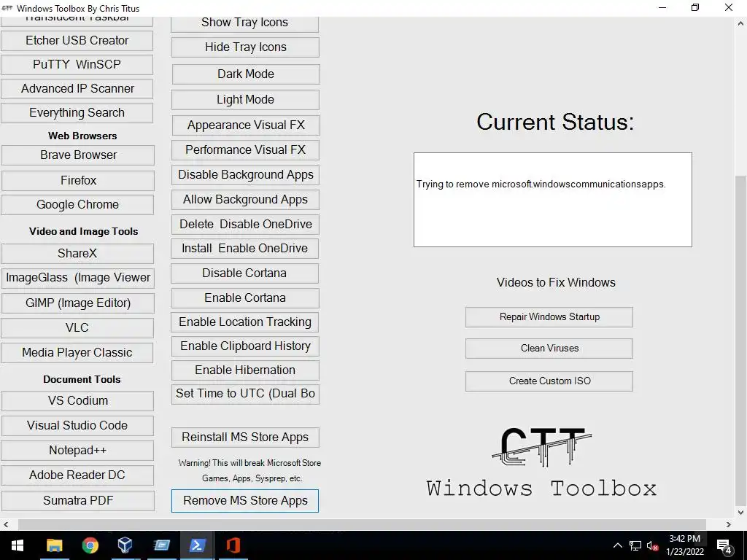Click Reinstall MS Store Apps
Image resolution: width=747 pixels, height=560 pixels.
coord(245,437)
